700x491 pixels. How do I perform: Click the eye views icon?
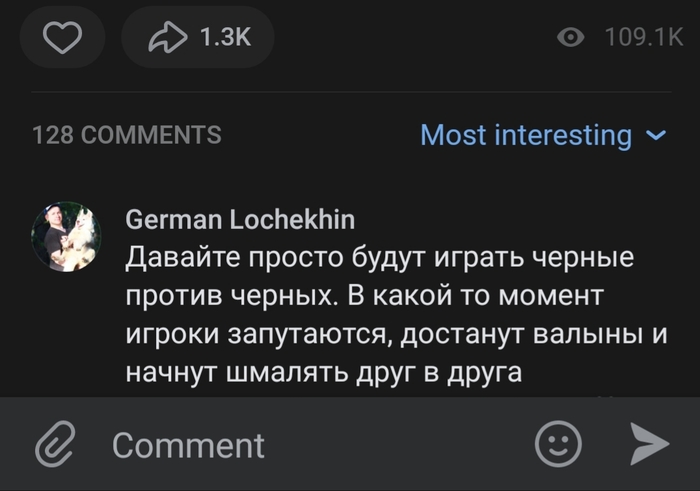tap(571, 38)
